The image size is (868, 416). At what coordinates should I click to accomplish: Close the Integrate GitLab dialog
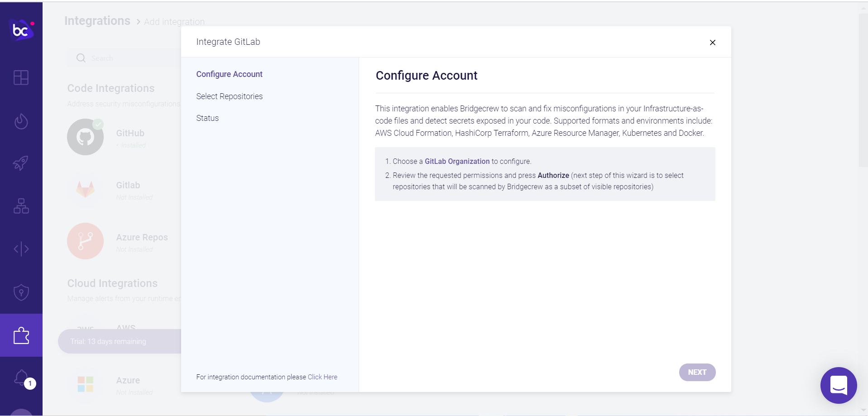pos(713,42)
